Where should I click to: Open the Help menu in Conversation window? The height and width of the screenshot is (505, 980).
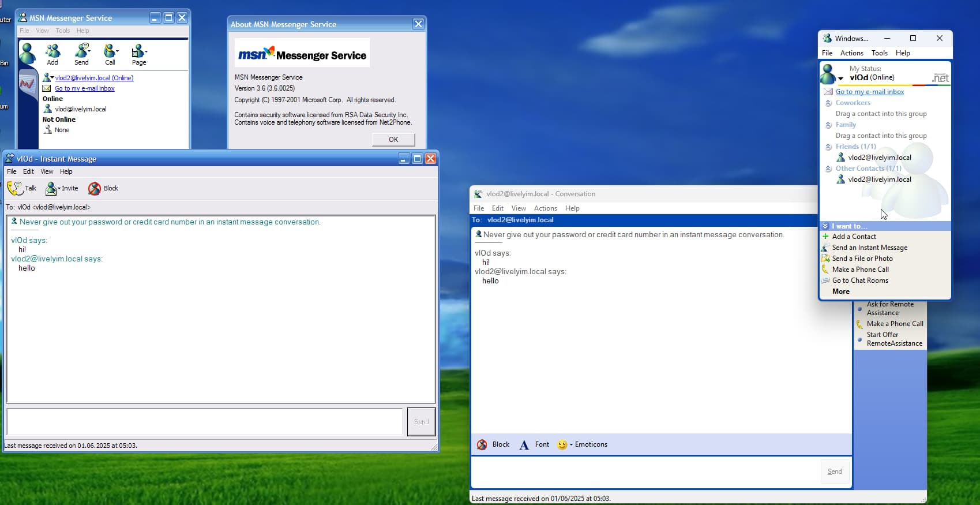572,208
